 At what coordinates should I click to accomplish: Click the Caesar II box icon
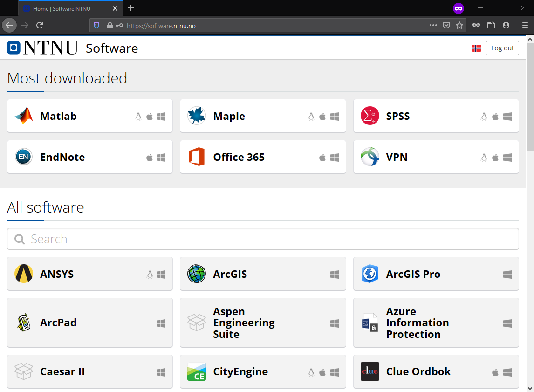pos(24,371)
